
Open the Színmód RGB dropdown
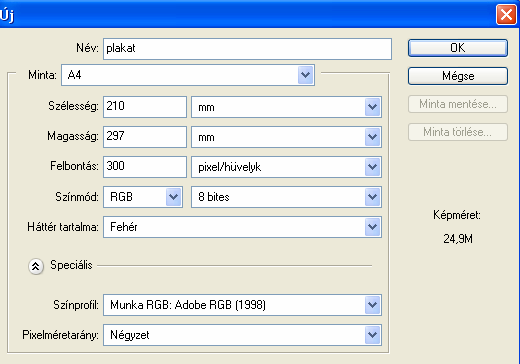click(x=143, y=197)
